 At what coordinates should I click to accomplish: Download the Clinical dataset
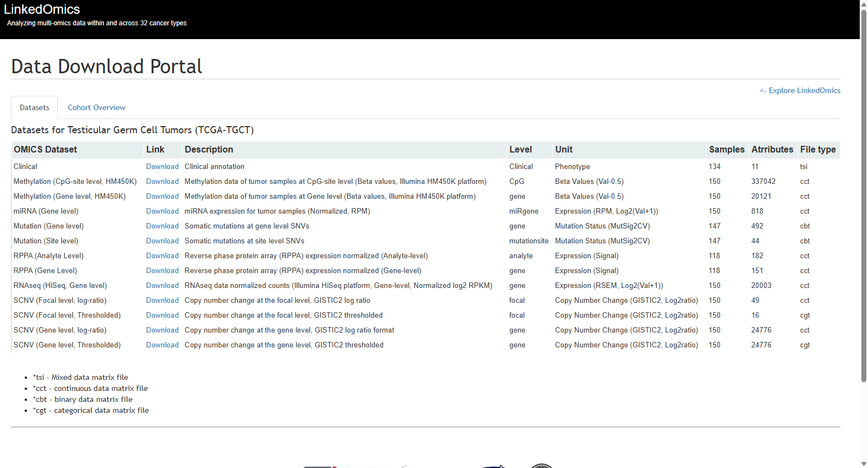coord(162,166)
